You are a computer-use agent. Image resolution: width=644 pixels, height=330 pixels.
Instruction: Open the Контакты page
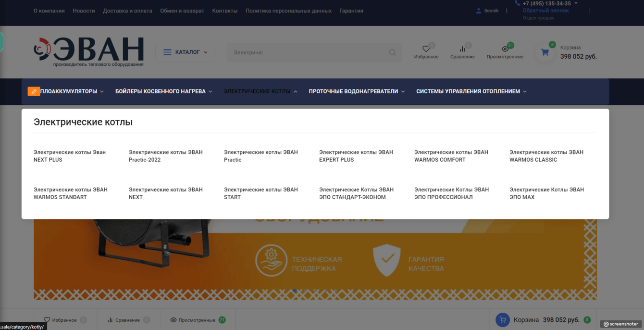click(x=225, y=11)
